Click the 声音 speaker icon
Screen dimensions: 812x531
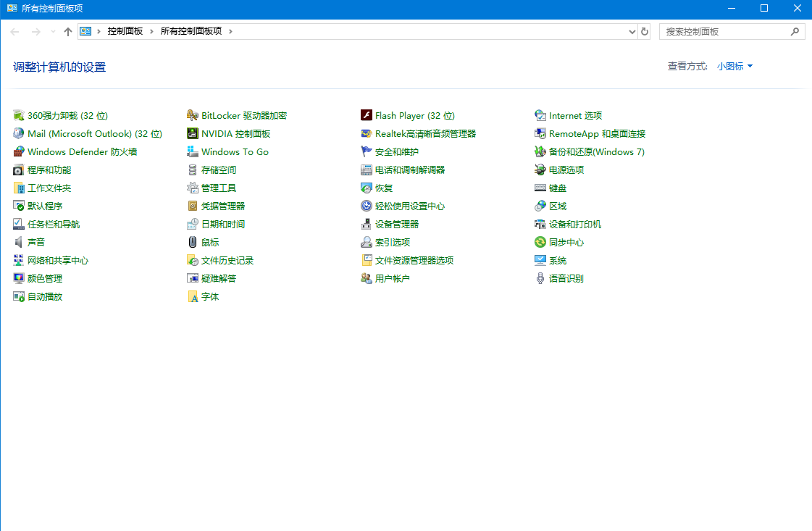19,242
